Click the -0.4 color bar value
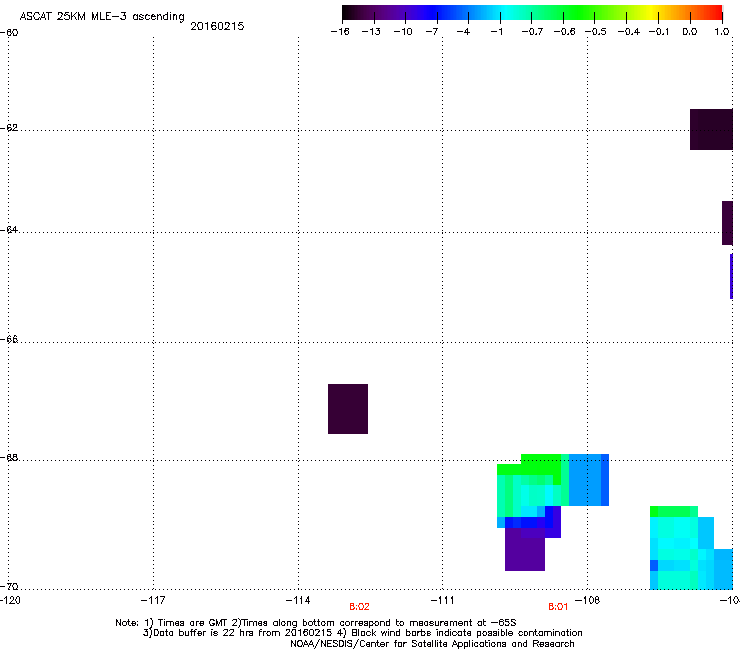This screenshot has height=650, width=740. coord(629,32)
